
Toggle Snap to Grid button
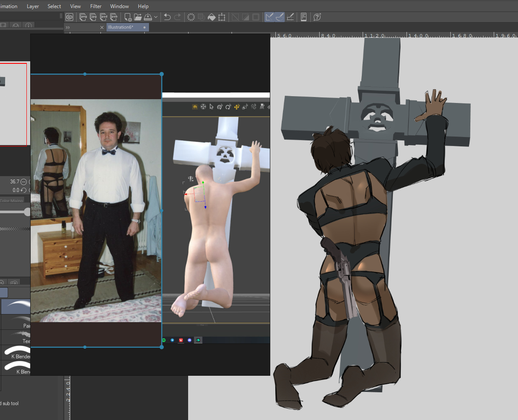[290, 17]
